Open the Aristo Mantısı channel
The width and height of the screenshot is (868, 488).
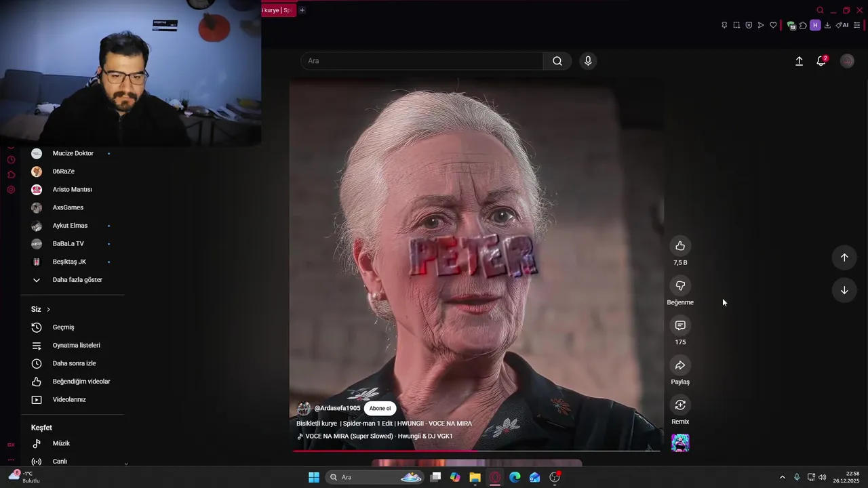pos(73,190)
